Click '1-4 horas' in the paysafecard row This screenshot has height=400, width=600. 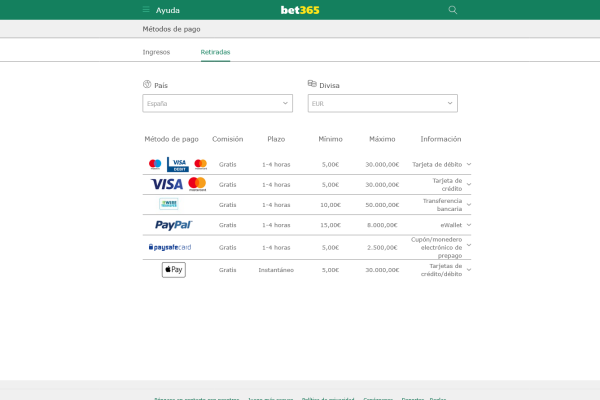coord(276,248)
